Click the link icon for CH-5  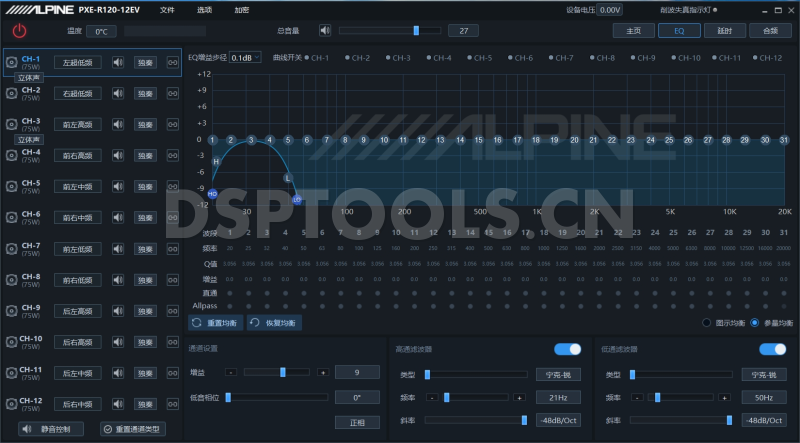(172, 187)
